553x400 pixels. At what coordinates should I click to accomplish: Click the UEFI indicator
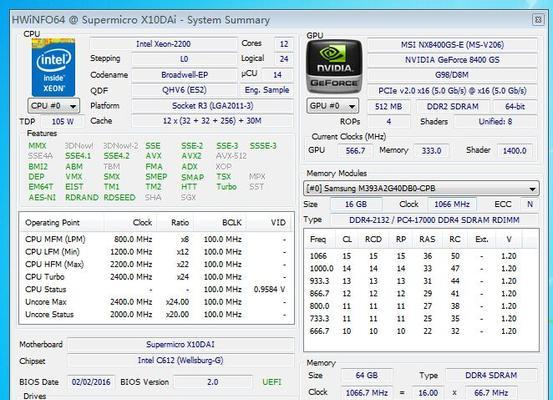272,382
